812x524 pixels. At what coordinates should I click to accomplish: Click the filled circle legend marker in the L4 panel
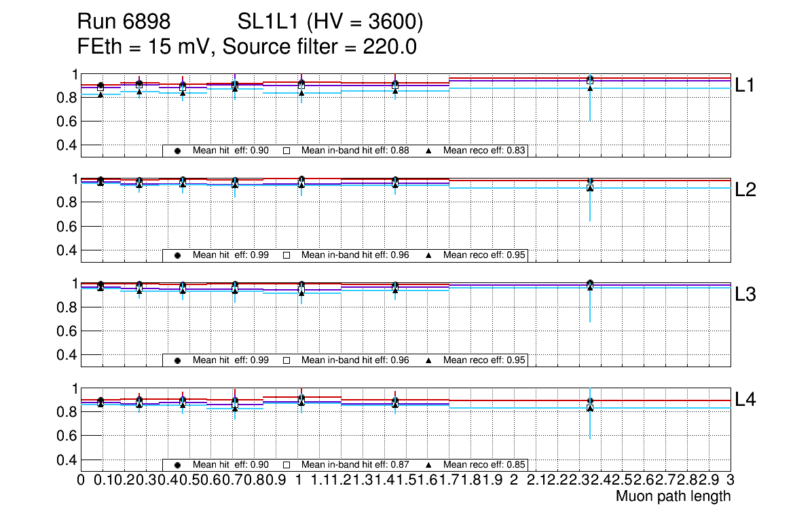tap(177, 465)
